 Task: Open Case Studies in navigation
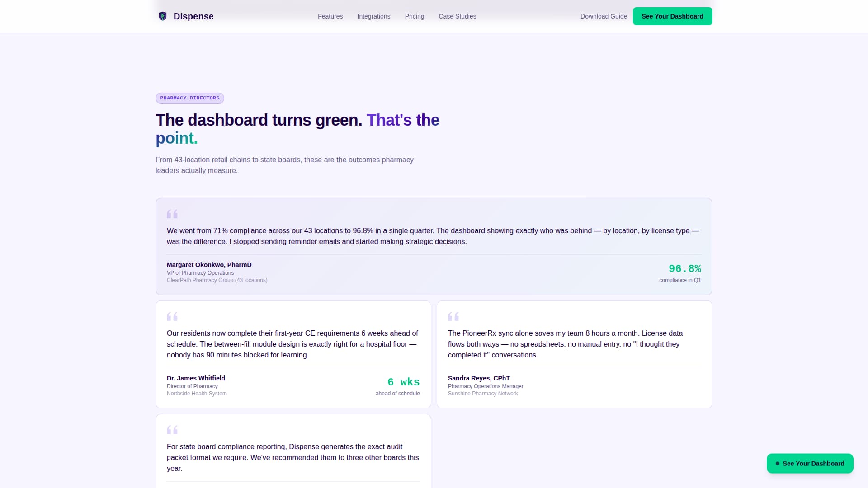click(x=457, y=16)
